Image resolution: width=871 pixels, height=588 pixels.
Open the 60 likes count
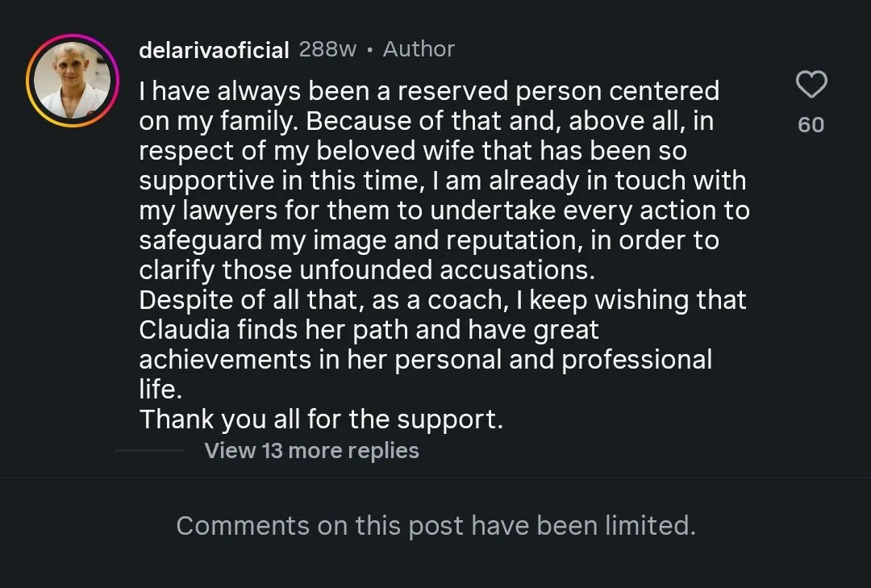(x=811, y=124)
